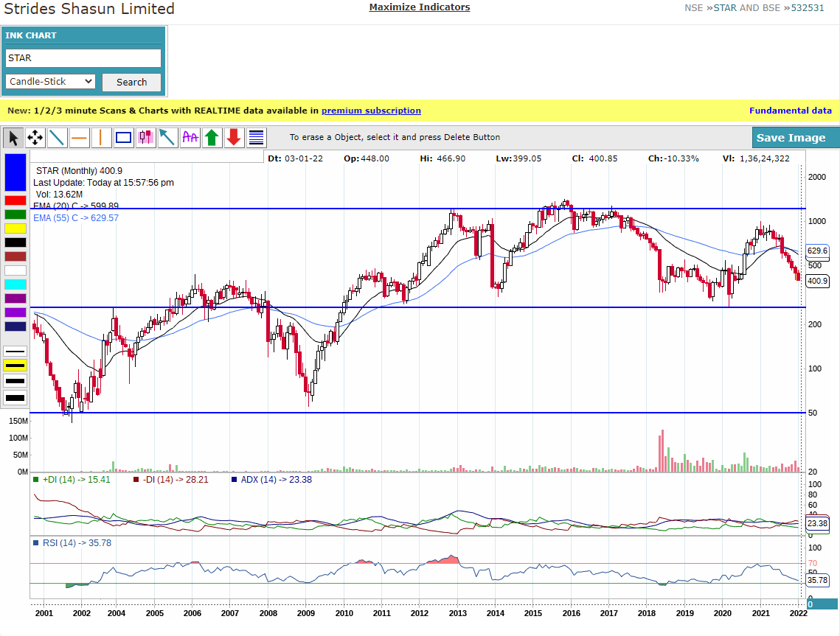Pick the red color swatch

click(15, 200)
